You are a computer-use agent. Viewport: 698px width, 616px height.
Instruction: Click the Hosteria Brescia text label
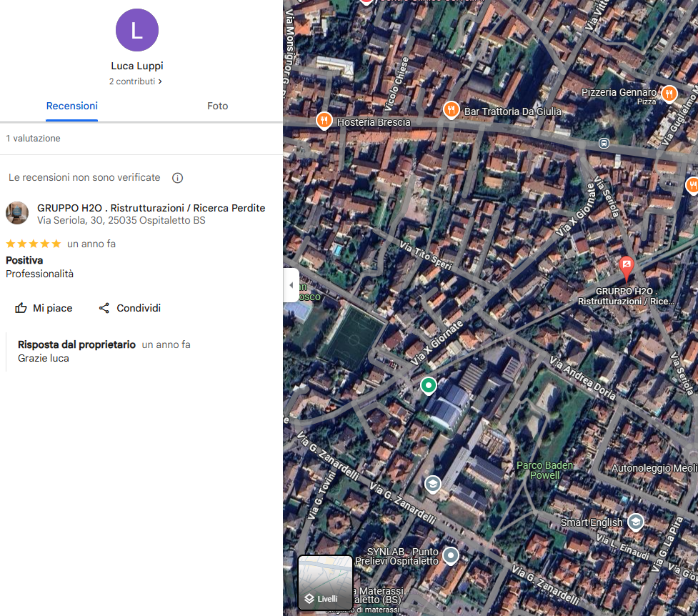tap(374, 122)
